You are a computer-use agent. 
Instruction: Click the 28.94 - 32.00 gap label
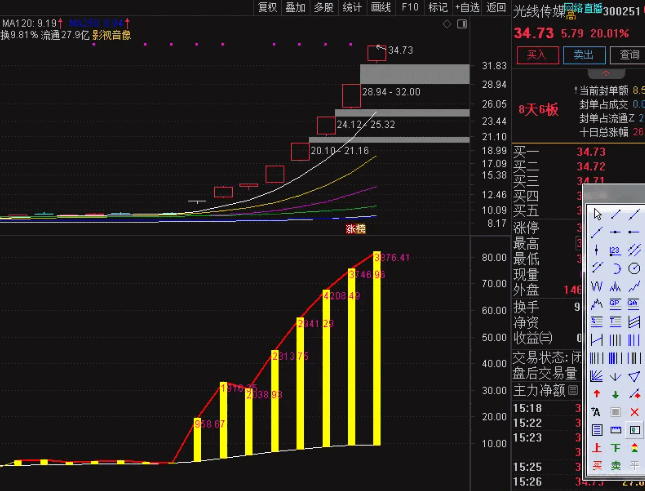(391, 92)
